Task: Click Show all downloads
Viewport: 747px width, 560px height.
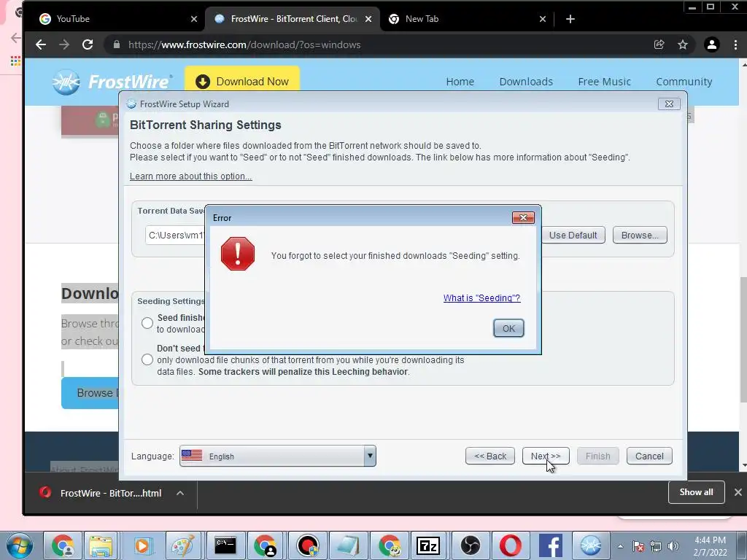Action: [696, 492]
